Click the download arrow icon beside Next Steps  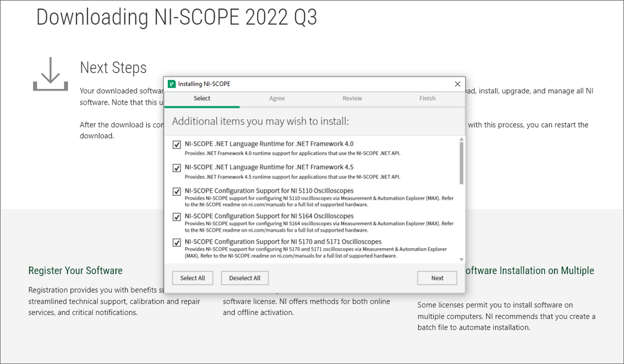[x=51, y=74]
